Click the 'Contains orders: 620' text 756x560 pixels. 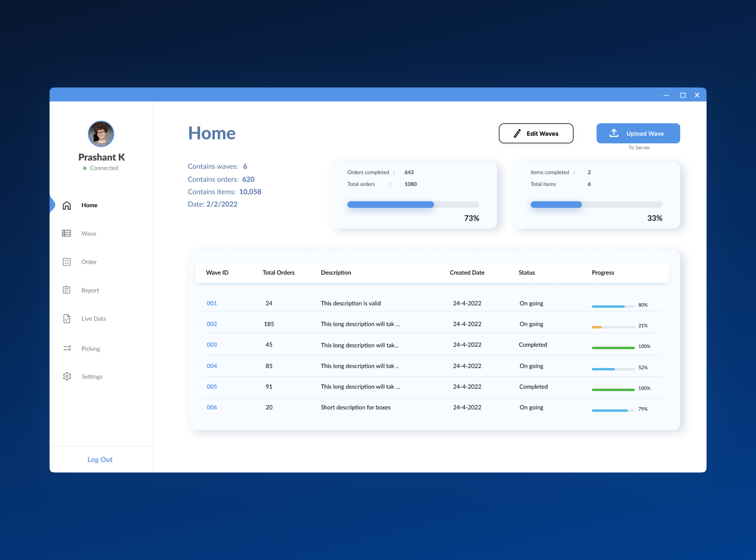pyautogui.click(x=221, y=179)
